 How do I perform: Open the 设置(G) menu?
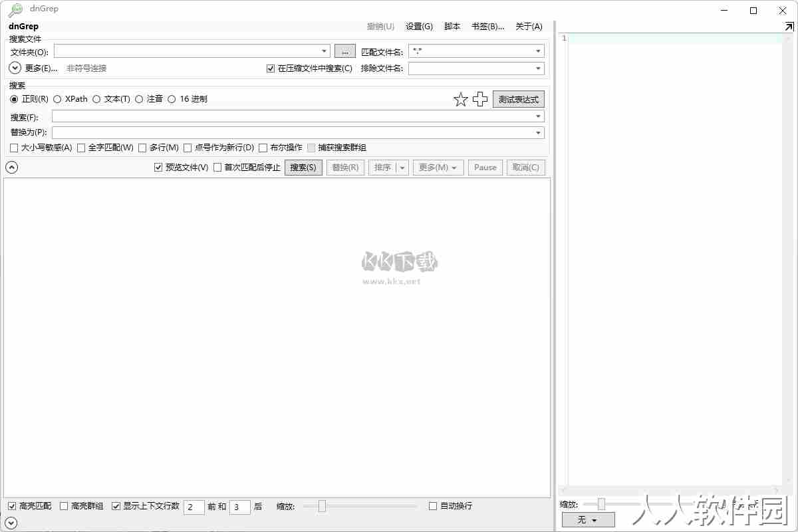(419, 27)
